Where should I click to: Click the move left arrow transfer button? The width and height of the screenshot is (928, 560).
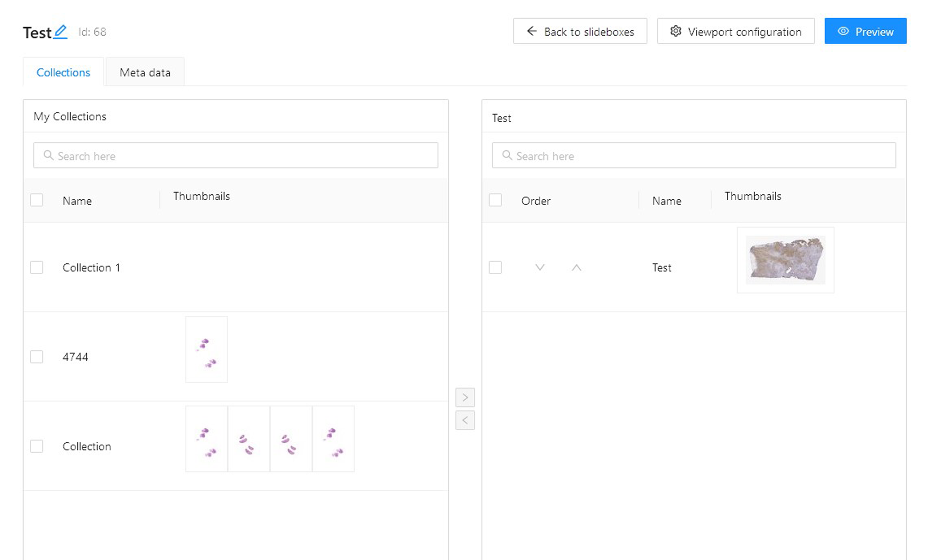465,420
